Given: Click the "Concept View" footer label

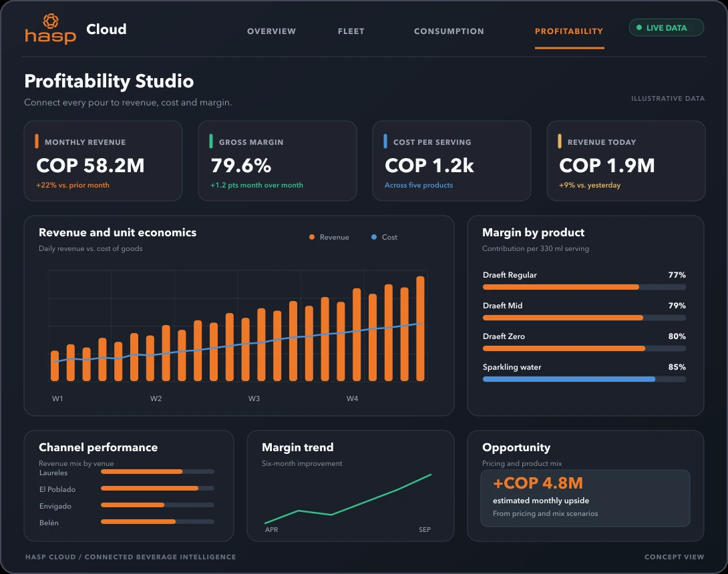Looking at the screenshot, I should [674, 557].
